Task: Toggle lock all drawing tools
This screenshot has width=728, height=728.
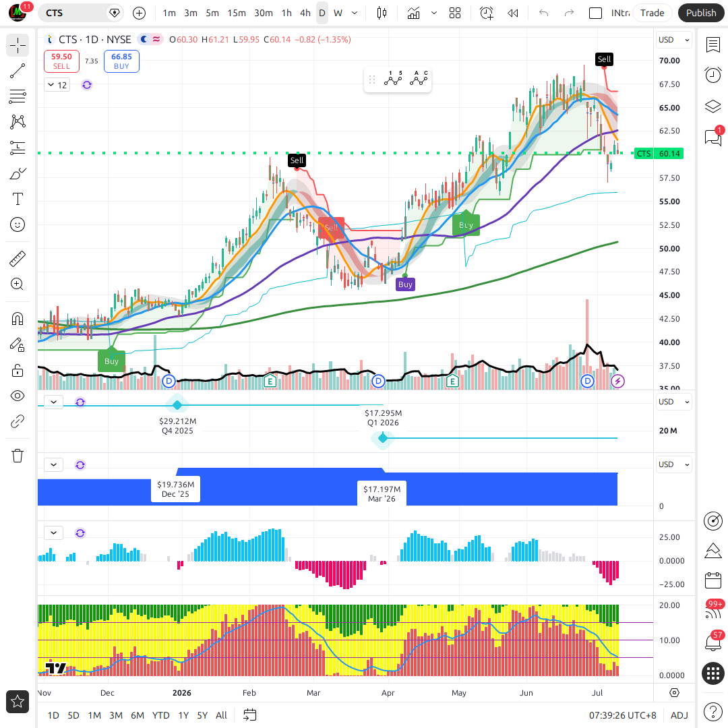Action: (18, 370)
